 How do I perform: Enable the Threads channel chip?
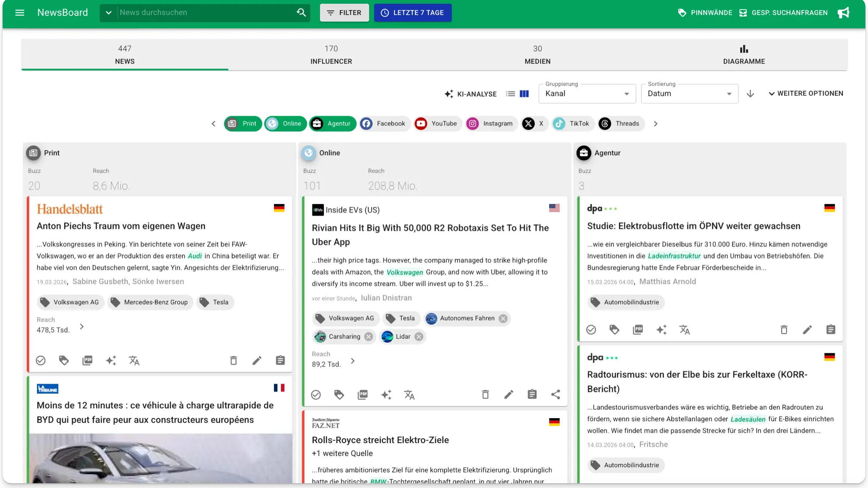pyautogui.click(x=621, y=124)
